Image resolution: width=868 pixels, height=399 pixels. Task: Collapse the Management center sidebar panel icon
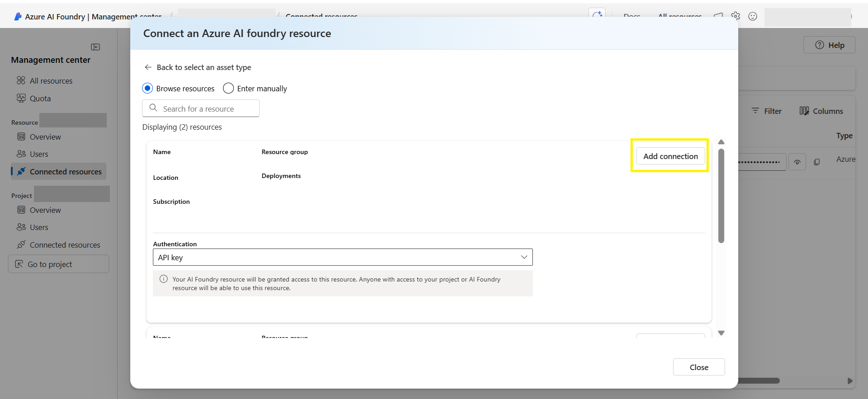click(95, 47)
